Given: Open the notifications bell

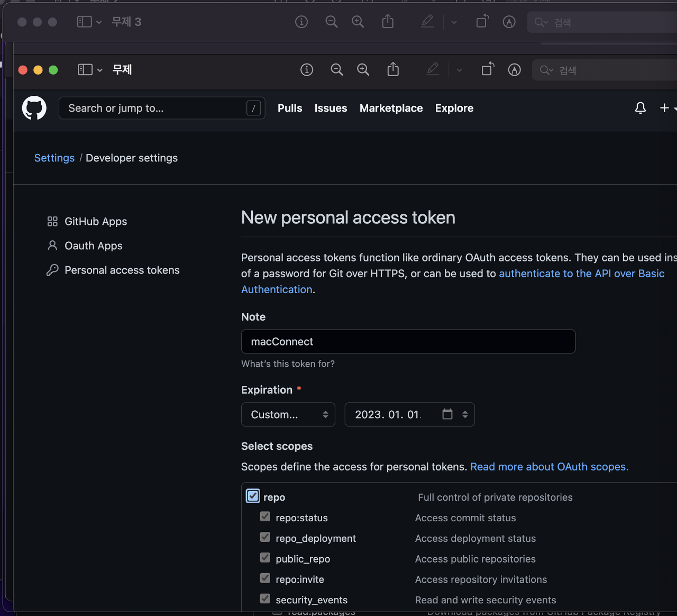Looking at the screenshot, I should click(x=641, y=108).
